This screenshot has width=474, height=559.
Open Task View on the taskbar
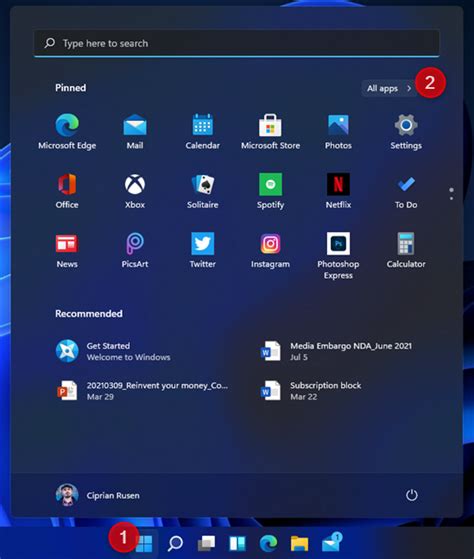point(206,543)
